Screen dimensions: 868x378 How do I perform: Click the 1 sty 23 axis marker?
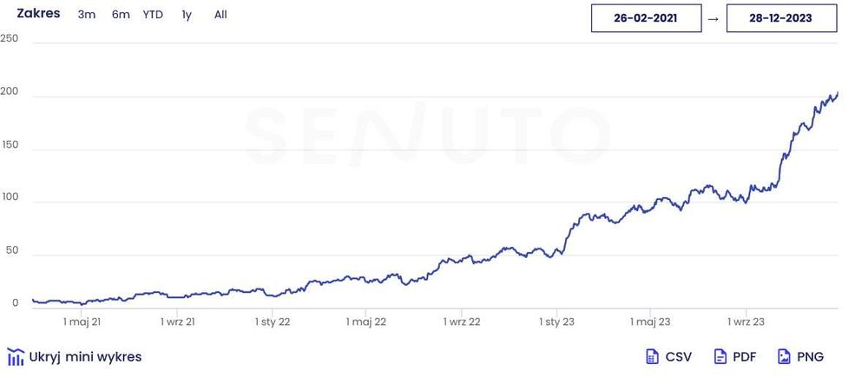coord(556,322)
